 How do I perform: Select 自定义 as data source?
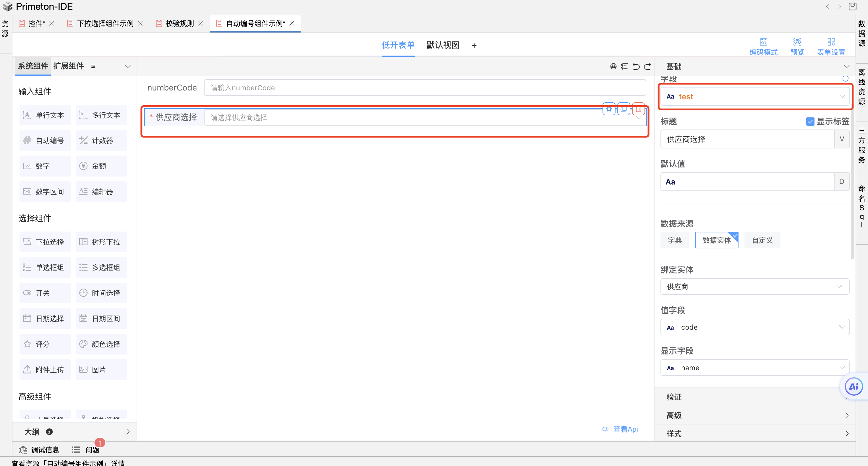(762, 240)
